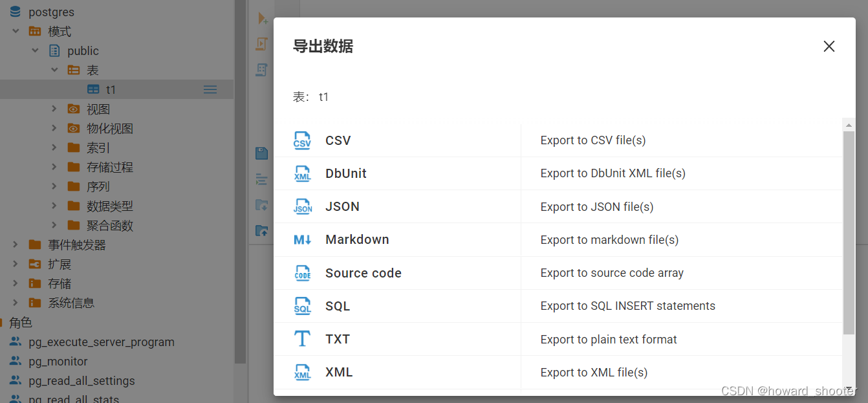This screenshot has height=403, width=868.
Task: Select the Save icon in the toolbar
Action: 261,153
